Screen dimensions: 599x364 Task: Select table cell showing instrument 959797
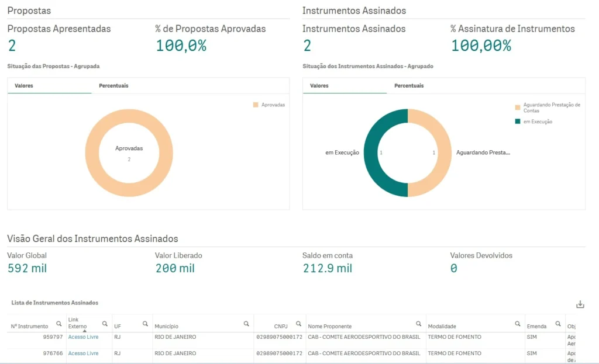pyautogui.click(x=54, y=337)
